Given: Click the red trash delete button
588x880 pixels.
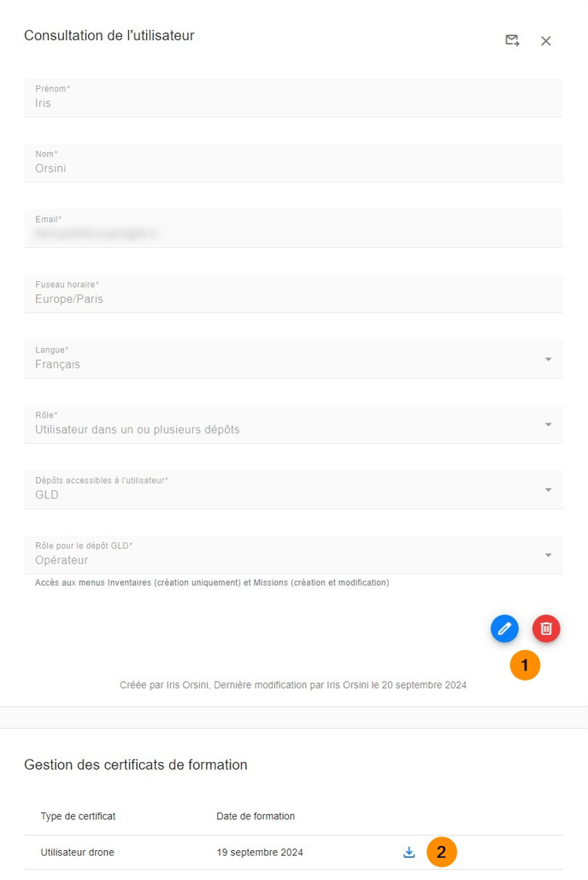Looking at the screenshot, I should [x=546, y=629].
